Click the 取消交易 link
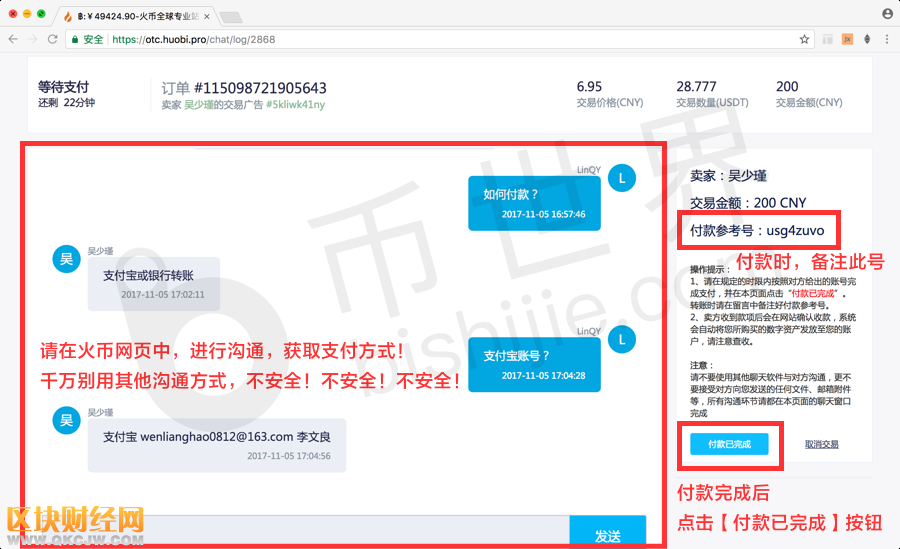This screenshot has width=900, height=549. [x=821, y=444]
